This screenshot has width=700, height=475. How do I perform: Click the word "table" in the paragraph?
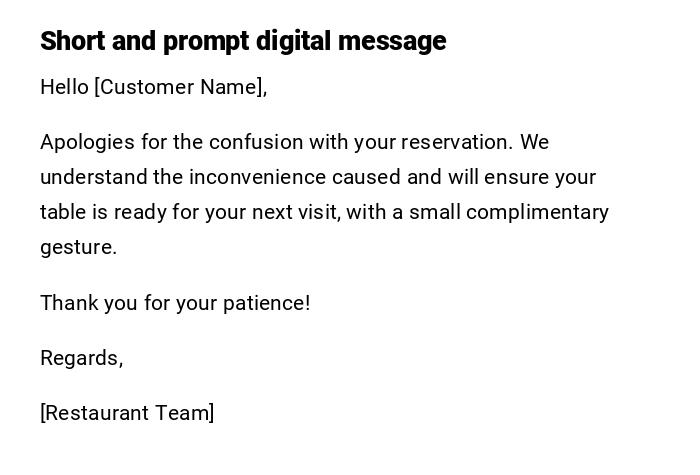tap(62, 212)
